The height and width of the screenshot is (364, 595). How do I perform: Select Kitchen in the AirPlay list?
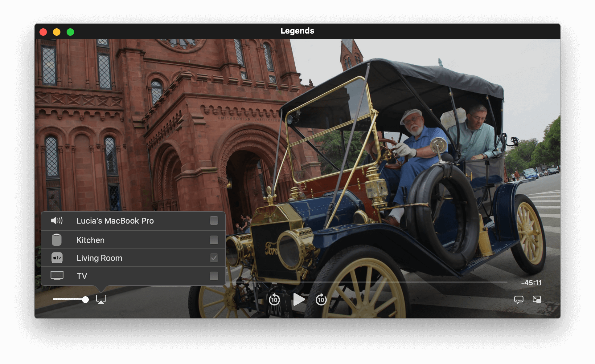point(91,240)
